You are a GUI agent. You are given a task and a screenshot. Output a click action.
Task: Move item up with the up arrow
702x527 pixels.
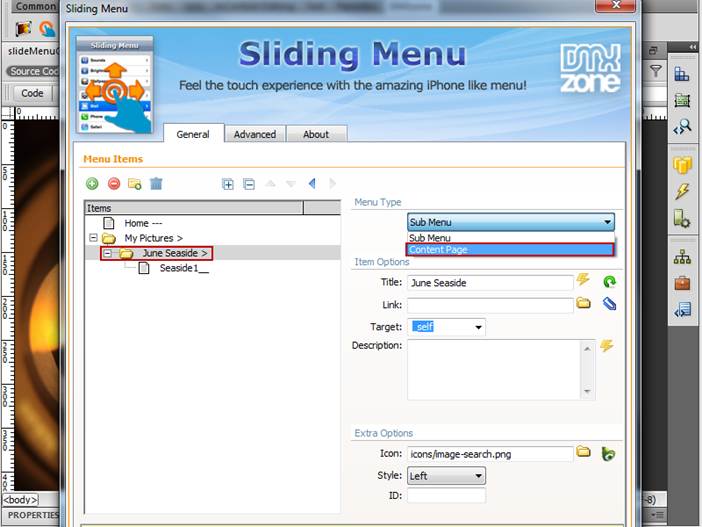(270, 184)
